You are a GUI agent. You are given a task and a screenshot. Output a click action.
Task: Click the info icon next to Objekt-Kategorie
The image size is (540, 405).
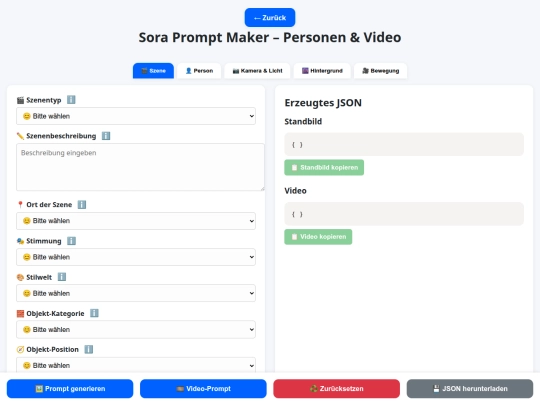(x=94, y=313)
